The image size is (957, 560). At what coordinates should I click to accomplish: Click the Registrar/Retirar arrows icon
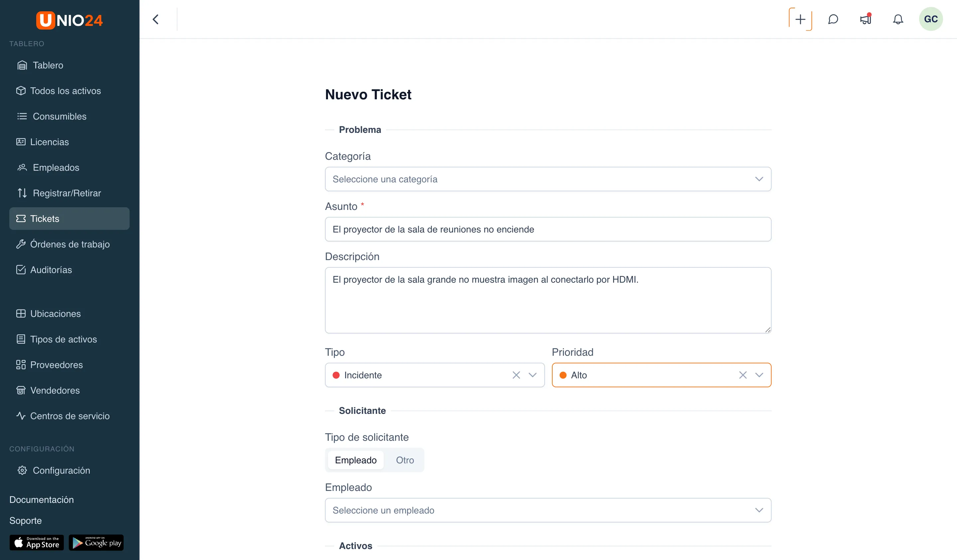point(22,193)
